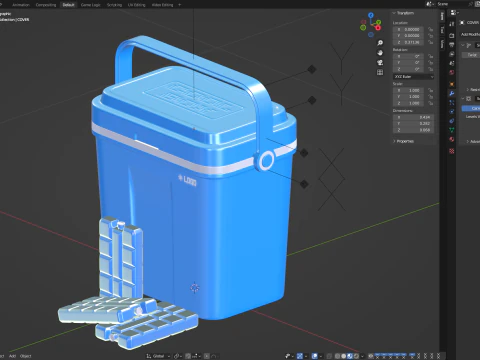Viewport: 480px width, 360px height.
Task: Click the red X axis on navigation gizmo
Action: pos(378,28)
